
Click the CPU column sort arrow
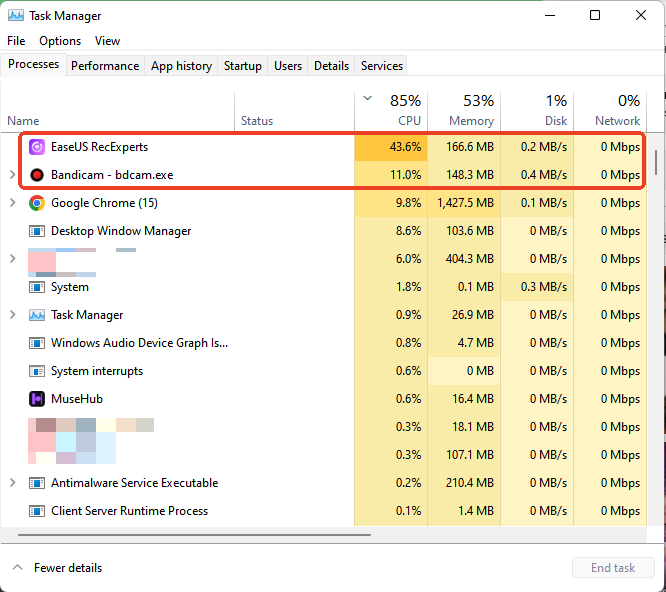click(367, 99)
